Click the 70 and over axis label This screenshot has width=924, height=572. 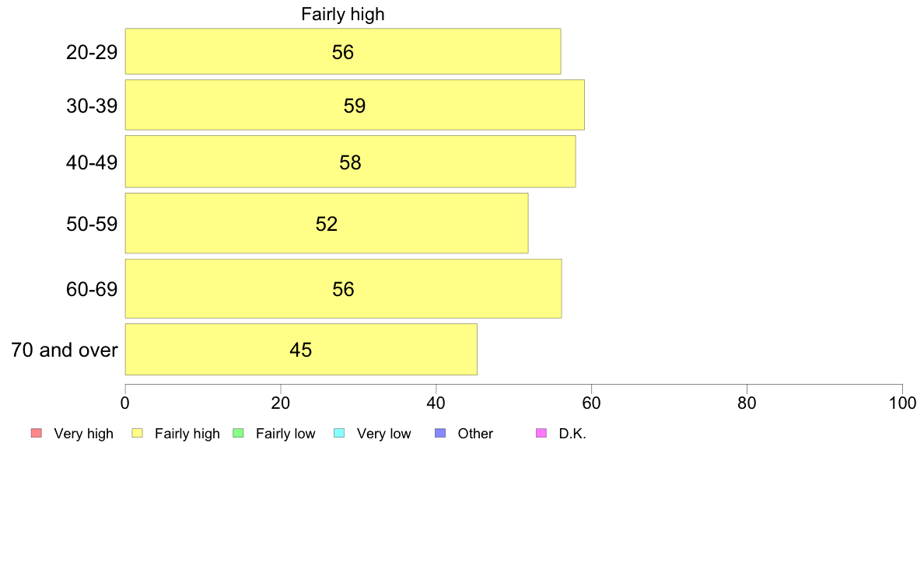[x=65, y=350]
